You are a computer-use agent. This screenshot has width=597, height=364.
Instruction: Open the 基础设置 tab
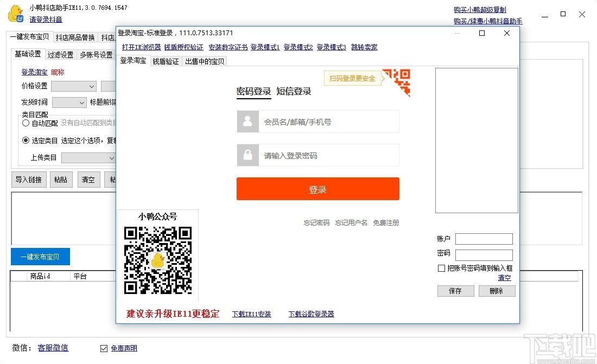coord(28,54)
